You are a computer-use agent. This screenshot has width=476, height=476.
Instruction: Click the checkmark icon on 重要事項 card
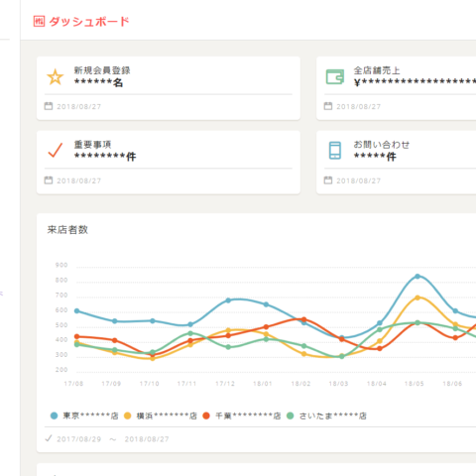[x=56, y=151]
